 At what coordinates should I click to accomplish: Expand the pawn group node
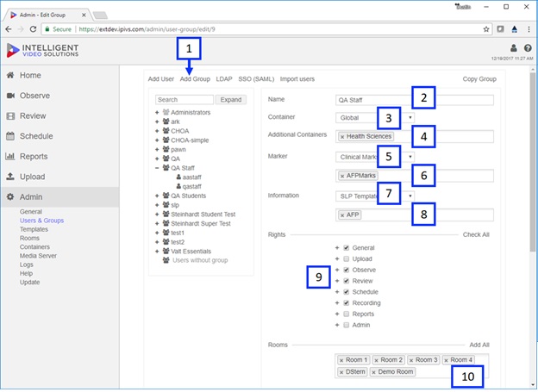click(x=157, y=149)
